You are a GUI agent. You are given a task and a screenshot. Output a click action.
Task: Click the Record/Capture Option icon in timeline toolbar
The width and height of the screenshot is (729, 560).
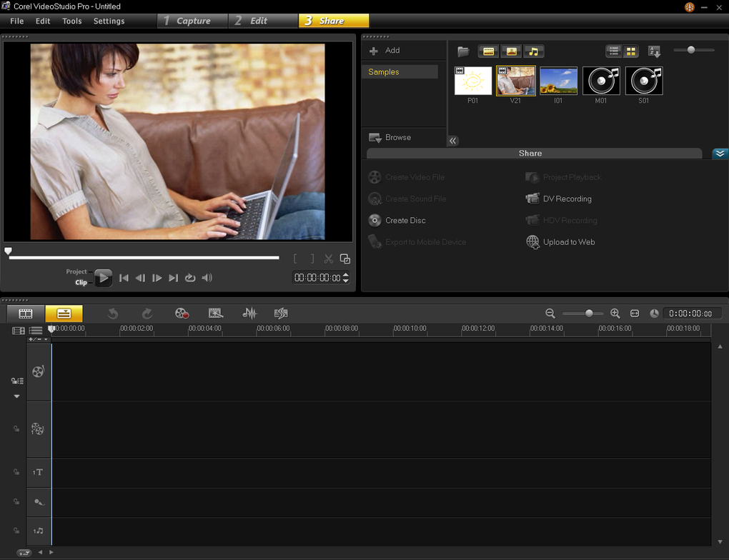coord(182,313)
